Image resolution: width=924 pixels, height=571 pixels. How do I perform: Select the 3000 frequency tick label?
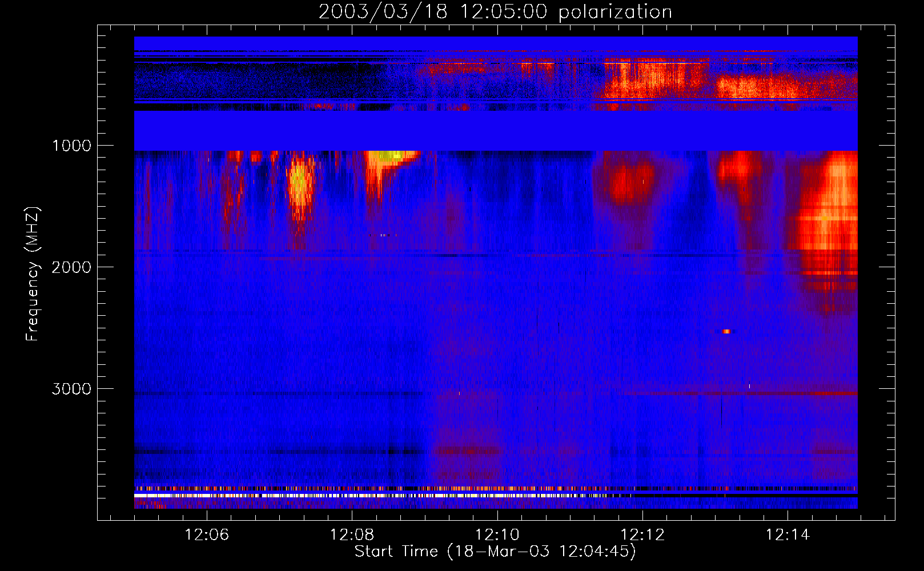(x=71, y=389)
